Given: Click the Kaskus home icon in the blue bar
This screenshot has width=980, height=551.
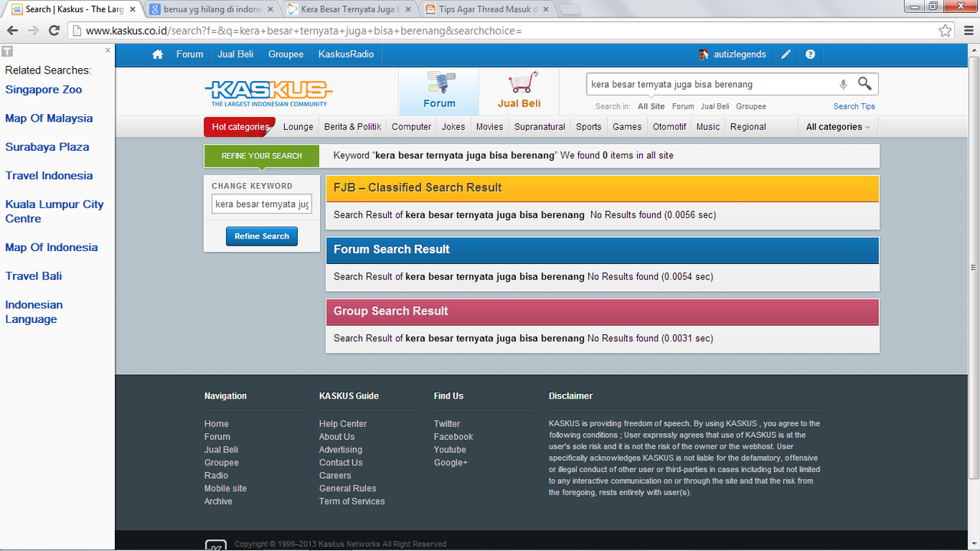Looking at the screenshot, I should (157, 54).
